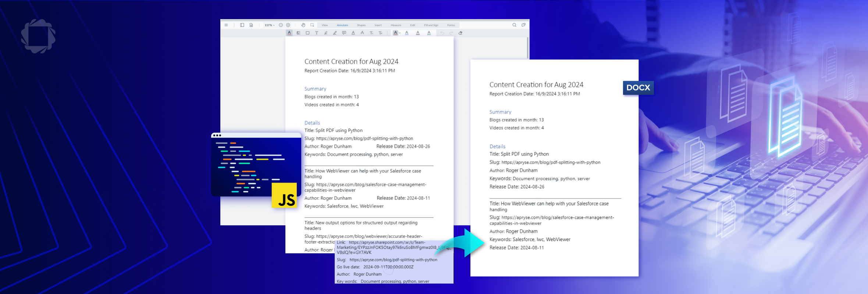Select the rectangle annotation tool

click(x=307, y=33)
